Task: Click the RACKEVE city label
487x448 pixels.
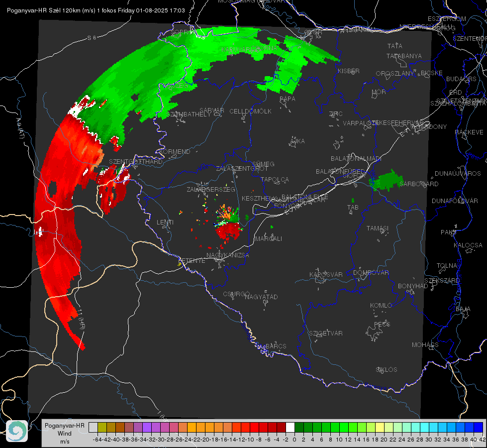Action: click(x=469, y=132)
